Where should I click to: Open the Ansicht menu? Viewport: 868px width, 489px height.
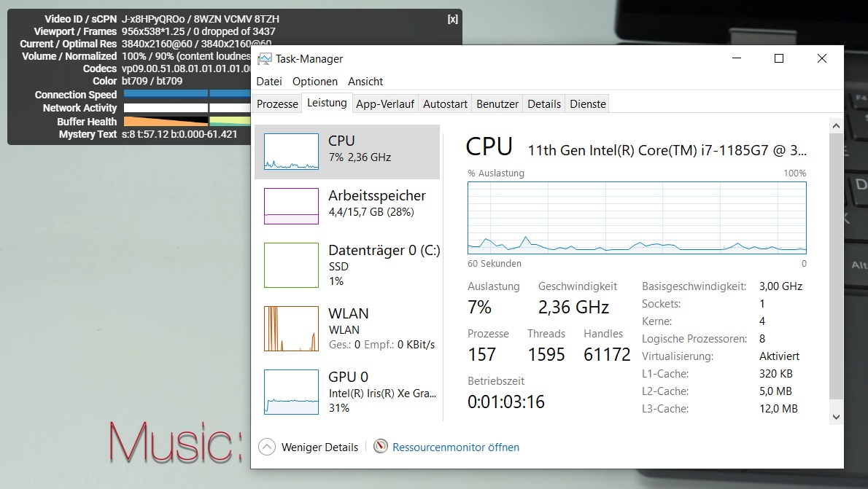tap(365, 82)
